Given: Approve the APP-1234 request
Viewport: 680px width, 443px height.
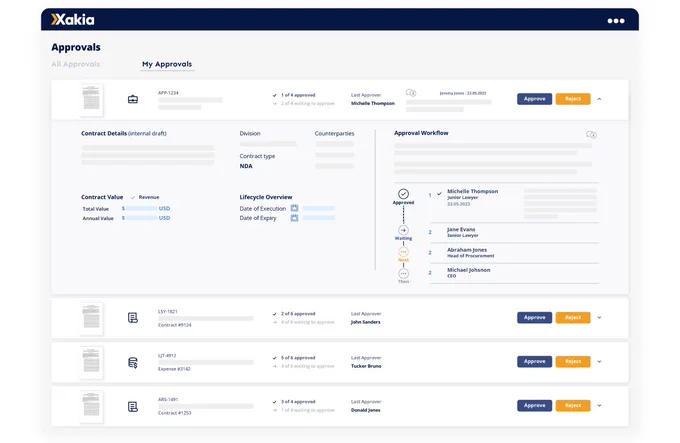Looking at the screenshot, I should coord(534,99).
